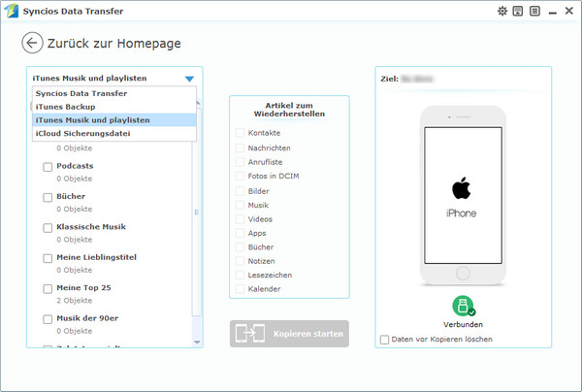Check the Nachrichten restore item
This screenshot has width=582, height=392.
[x=240, y=148]
